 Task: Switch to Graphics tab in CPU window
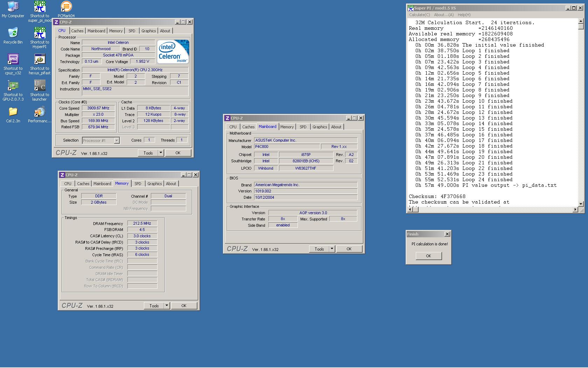click(148, 31)
